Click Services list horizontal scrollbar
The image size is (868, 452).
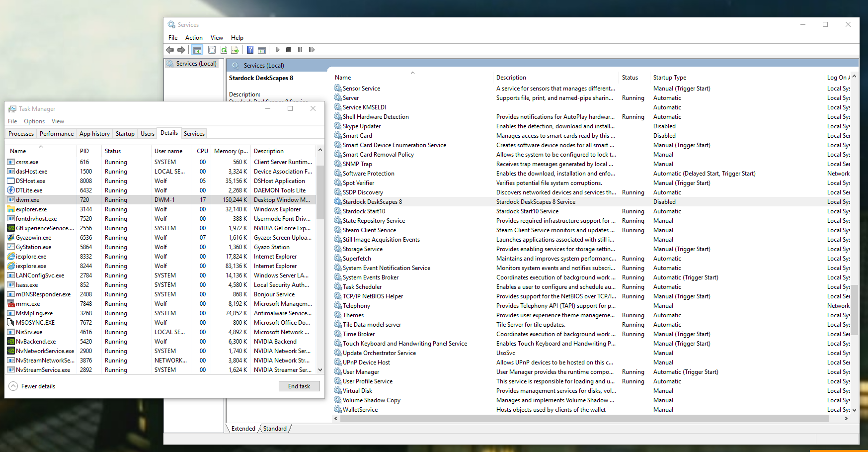584,419
